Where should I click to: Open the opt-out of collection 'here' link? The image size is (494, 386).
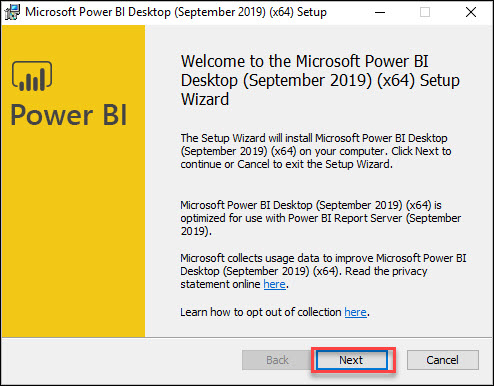tap(355, 312)
